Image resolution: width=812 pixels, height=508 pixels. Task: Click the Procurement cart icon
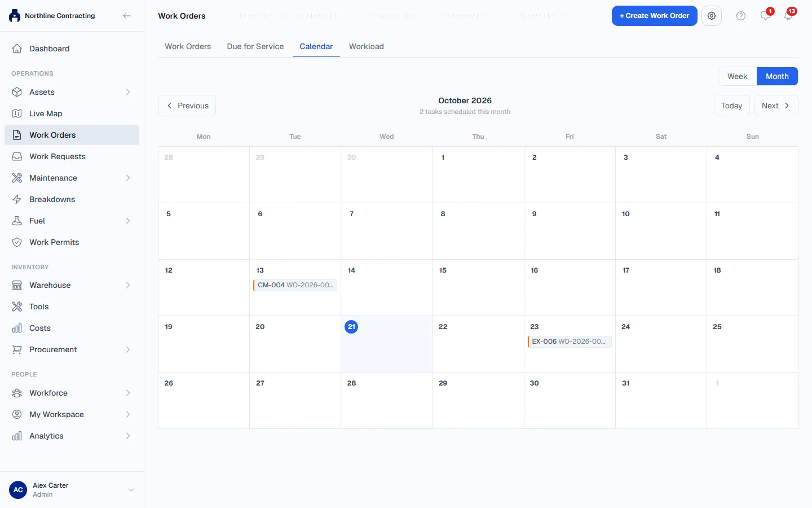tap(17, 349)
